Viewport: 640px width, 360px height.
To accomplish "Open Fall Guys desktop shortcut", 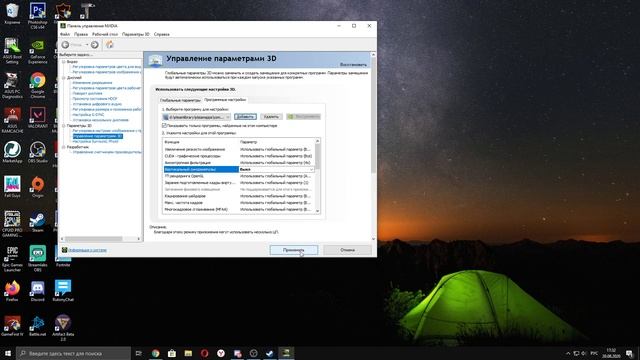I will (12, 187).
